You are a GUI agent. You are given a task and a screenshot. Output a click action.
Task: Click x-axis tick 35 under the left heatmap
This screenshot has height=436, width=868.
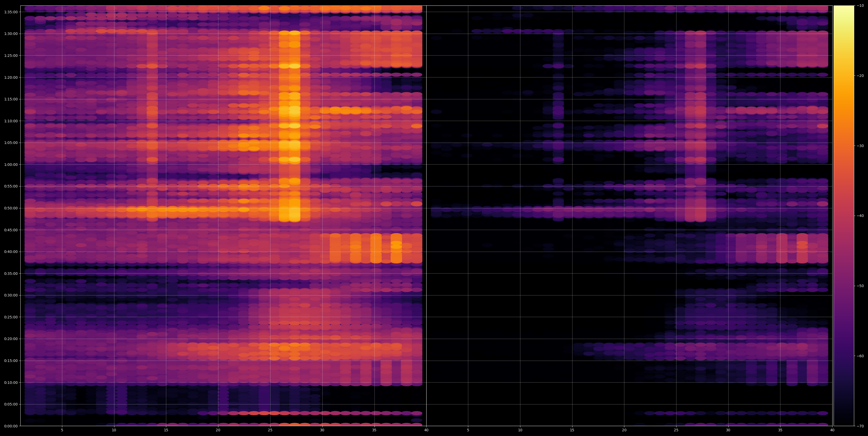tap(374, 430)
